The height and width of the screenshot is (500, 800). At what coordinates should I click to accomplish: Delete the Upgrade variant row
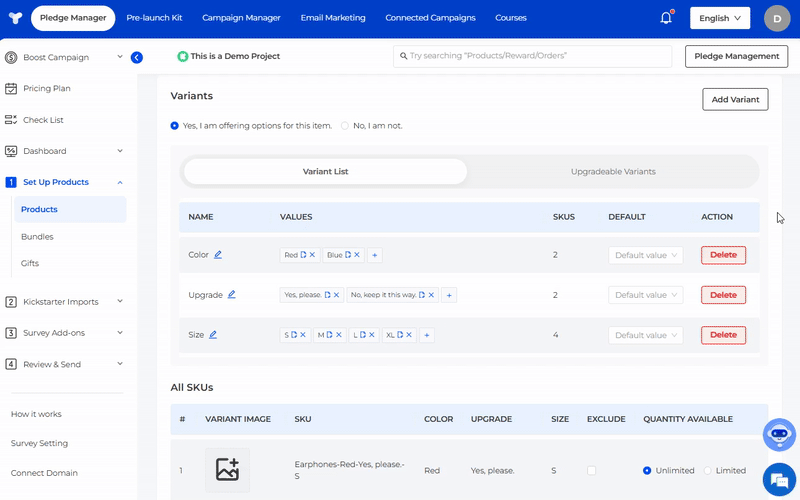pos(723,295)
